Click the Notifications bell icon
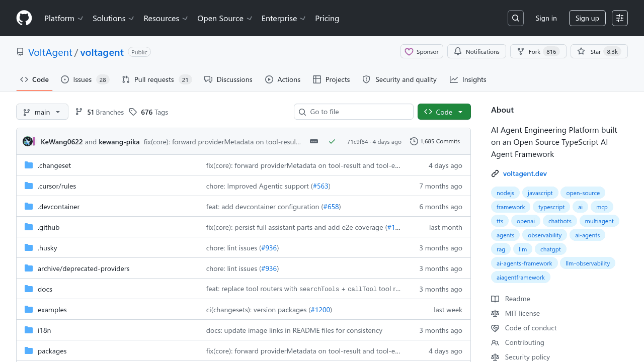The width and height of the screenshot is (644, 362). coord(458,51)
